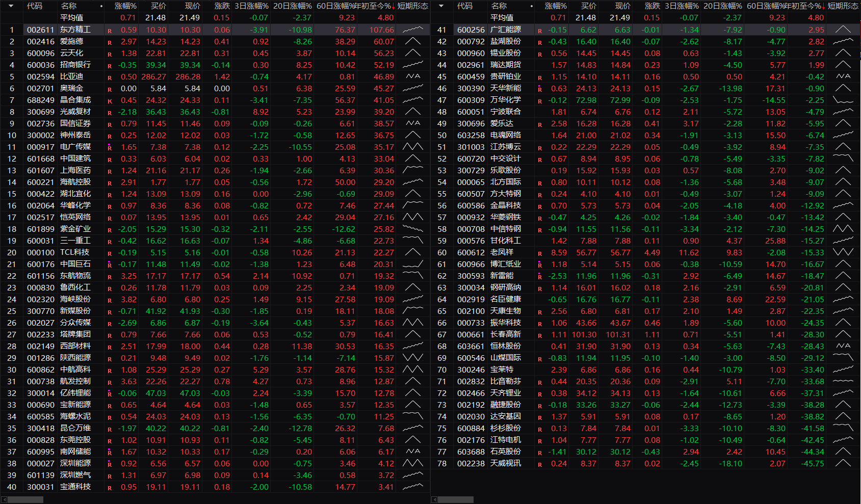Screen dimensions: 861x504
Task: Click 老凤祥's 涨幅% value 8.59
Action: pos(559,253)
